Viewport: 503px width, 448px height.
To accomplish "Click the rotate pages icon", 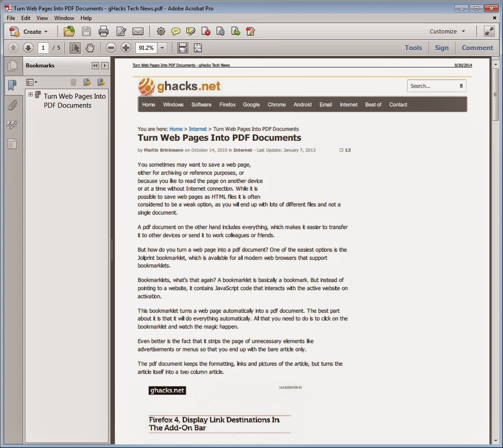I will point(221,31).
